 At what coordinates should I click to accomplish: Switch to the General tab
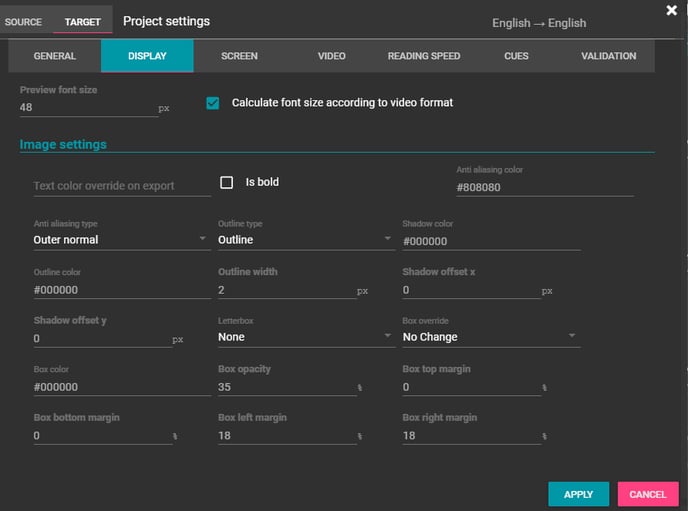tap(54, 56)
